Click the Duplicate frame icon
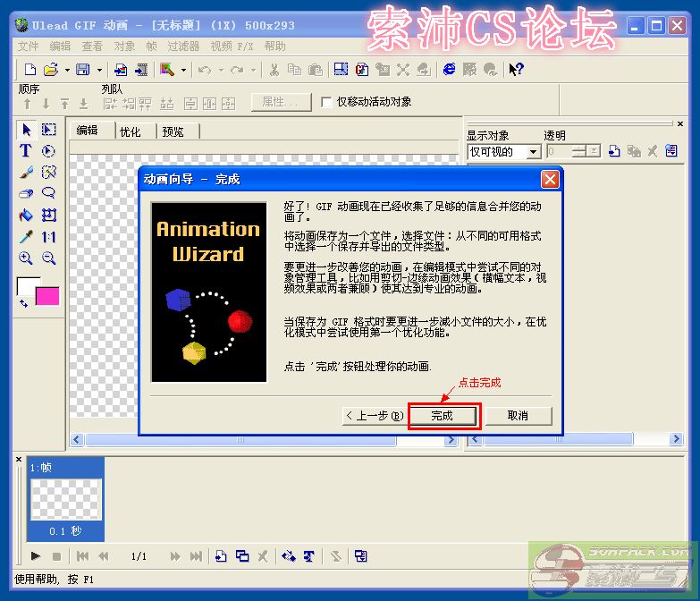The height and width of the screenshot is (601, 700). (x=242, y=556)
